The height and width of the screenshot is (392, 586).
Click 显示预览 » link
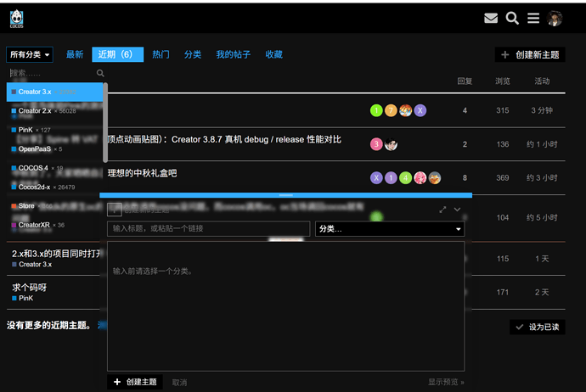pyautogui.click(x=446, y=382)
